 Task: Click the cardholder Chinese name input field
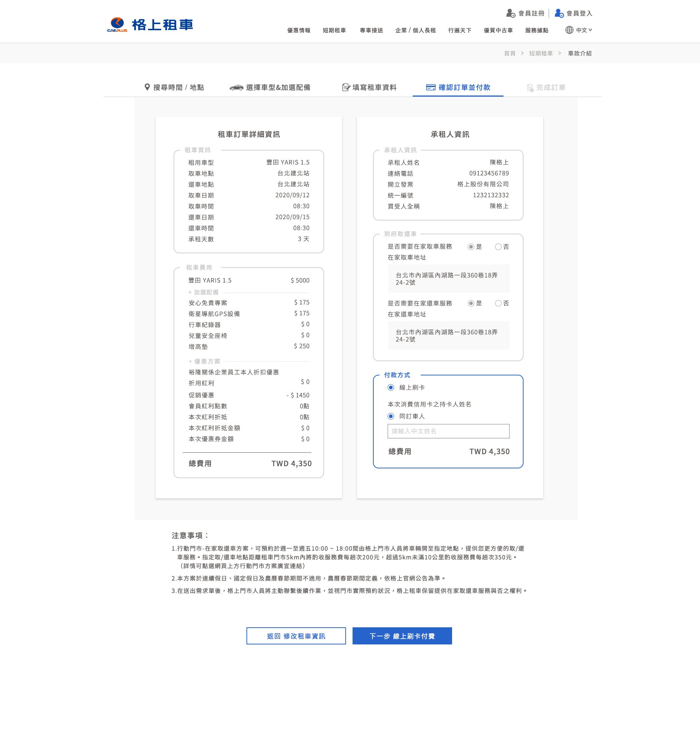pyautogui.click(x=448, y=431)
